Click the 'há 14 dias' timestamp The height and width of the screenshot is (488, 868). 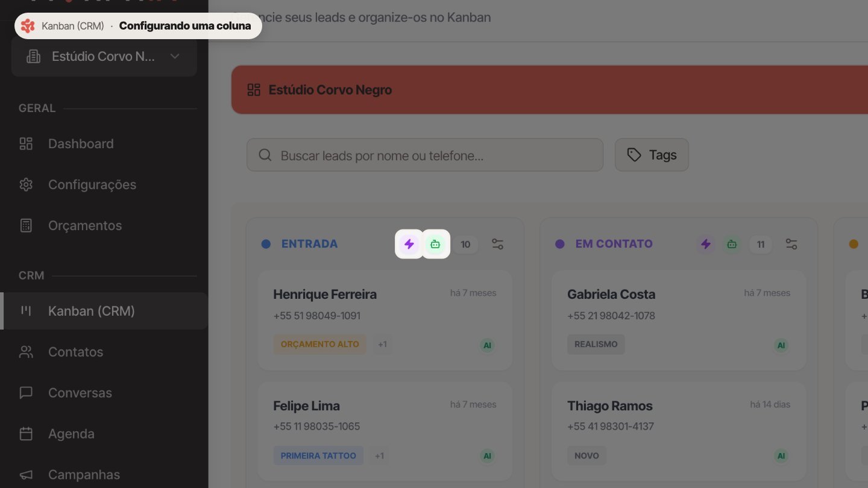pyautogui.click(x=770, y=404)
